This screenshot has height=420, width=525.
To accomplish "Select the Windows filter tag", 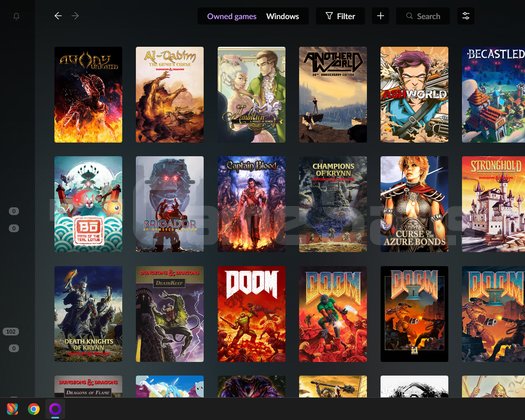I will tap(283, 16).
